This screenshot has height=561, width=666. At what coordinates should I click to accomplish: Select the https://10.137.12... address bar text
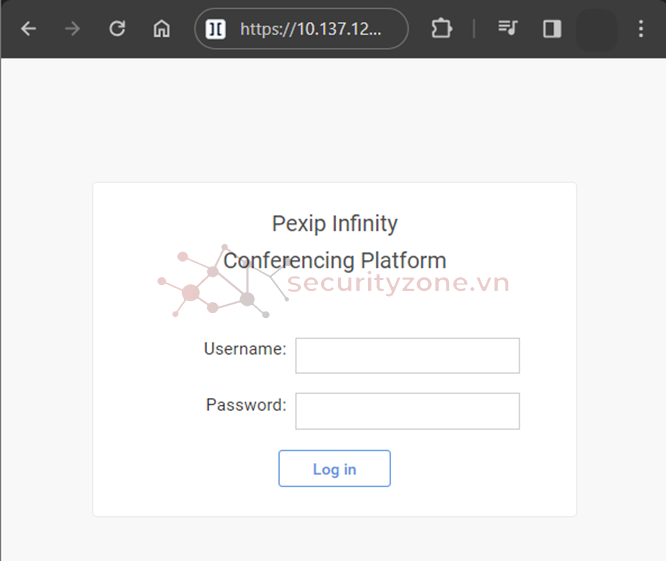point(311,29)
